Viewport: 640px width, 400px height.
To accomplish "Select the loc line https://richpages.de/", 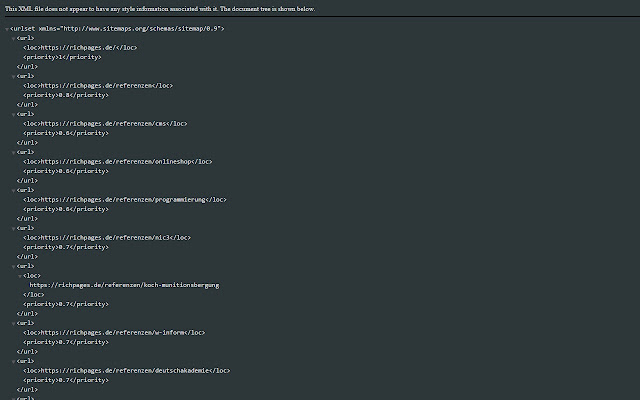I will (x=80, y=48).
